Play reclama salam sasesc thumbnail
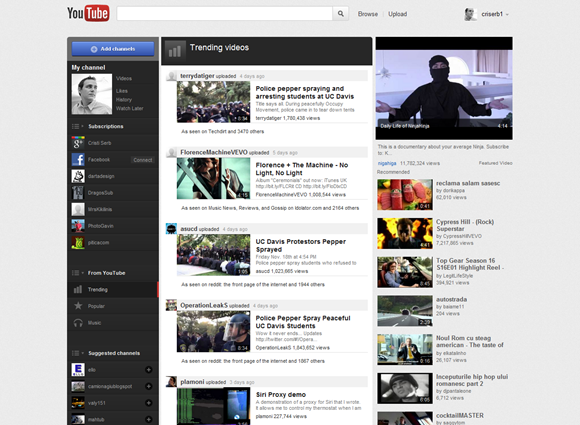Screen dimensions: 580x425 click(x=405, y=195)
